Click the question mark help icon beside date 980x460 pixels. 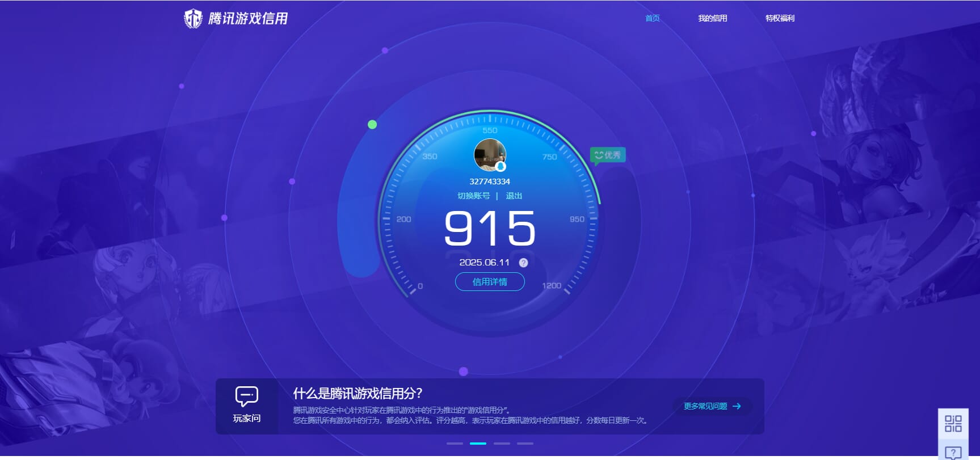(523, 263)
